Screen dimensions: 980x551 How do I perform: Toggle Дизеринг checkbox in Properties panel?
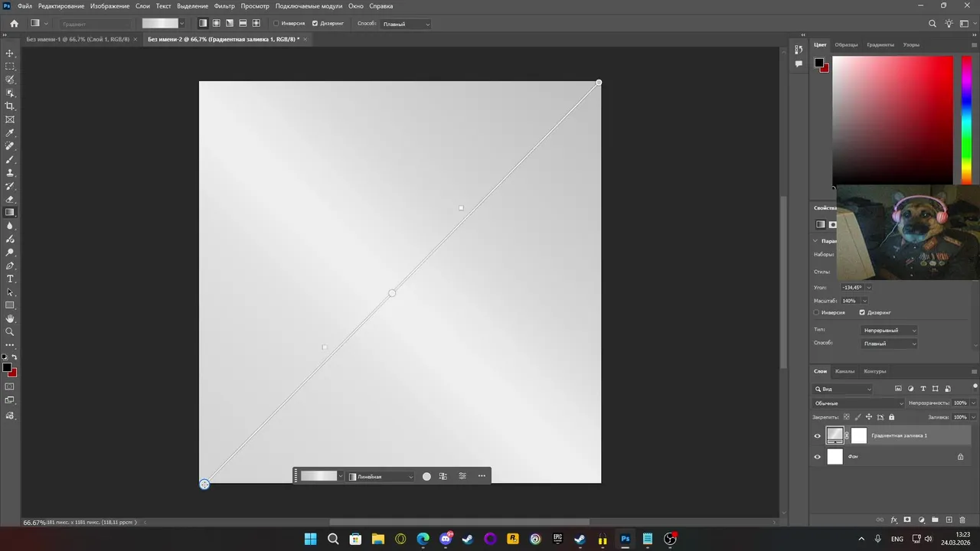point(862,312)
